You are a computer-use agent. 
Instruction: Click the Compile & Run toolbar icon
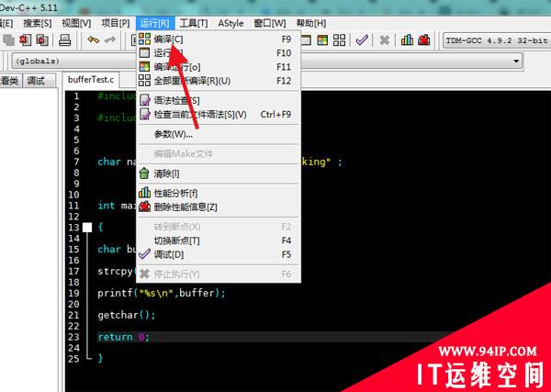coord(322,40)
